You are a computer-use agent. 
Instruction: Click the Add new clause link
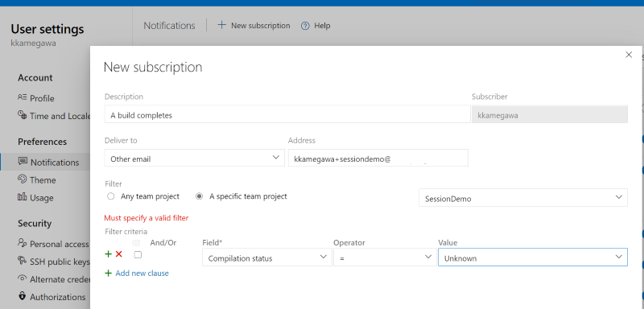tap(142, 274)
